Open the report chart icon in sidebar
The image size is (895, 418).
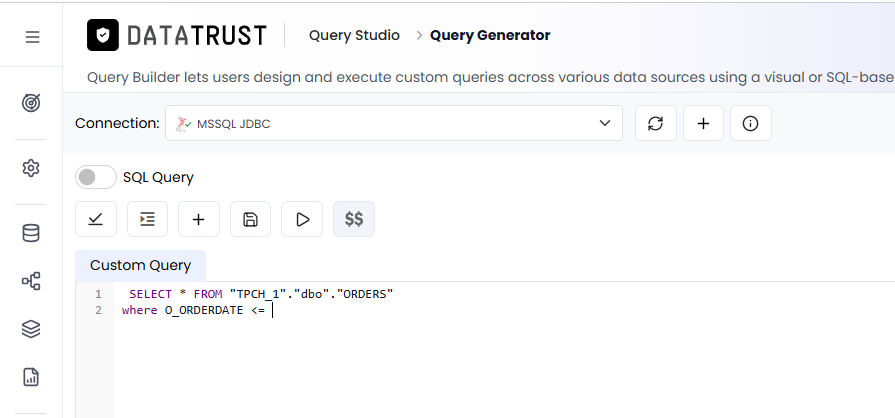pos(31,377)
